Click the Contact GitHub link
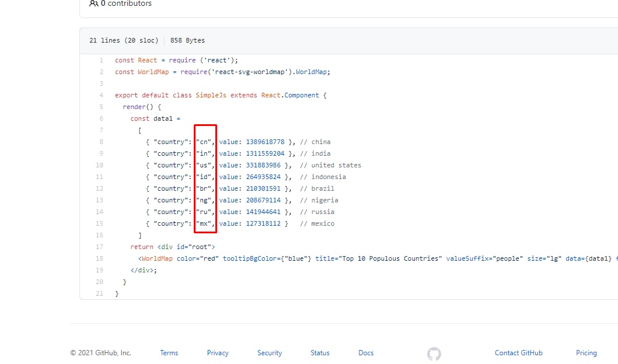Screen dimensions: 618x364 coord(518,353)
